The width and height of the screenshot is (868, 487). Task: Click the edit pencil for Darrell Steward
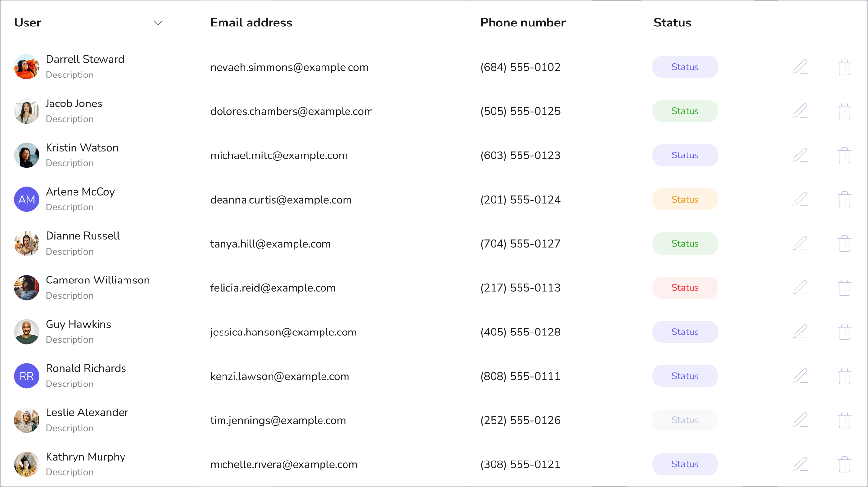coord(800,67)
